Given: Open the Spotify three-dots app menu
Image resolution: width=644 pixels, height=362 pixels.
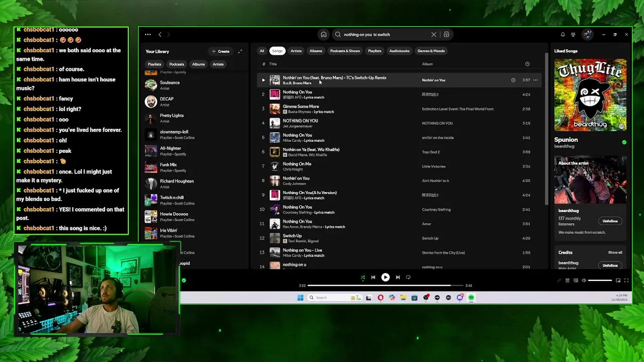Looking at the screenshot, I should 148,35.
